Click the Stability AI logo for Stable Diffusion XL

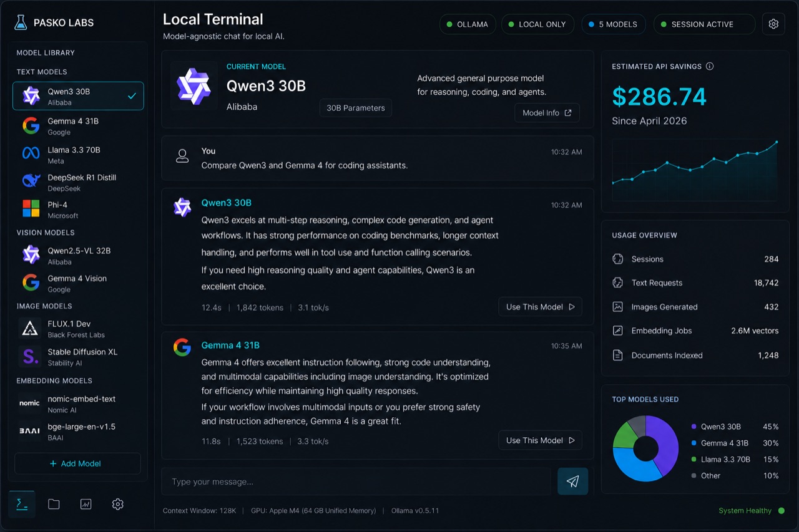click(x=29, y=356)
